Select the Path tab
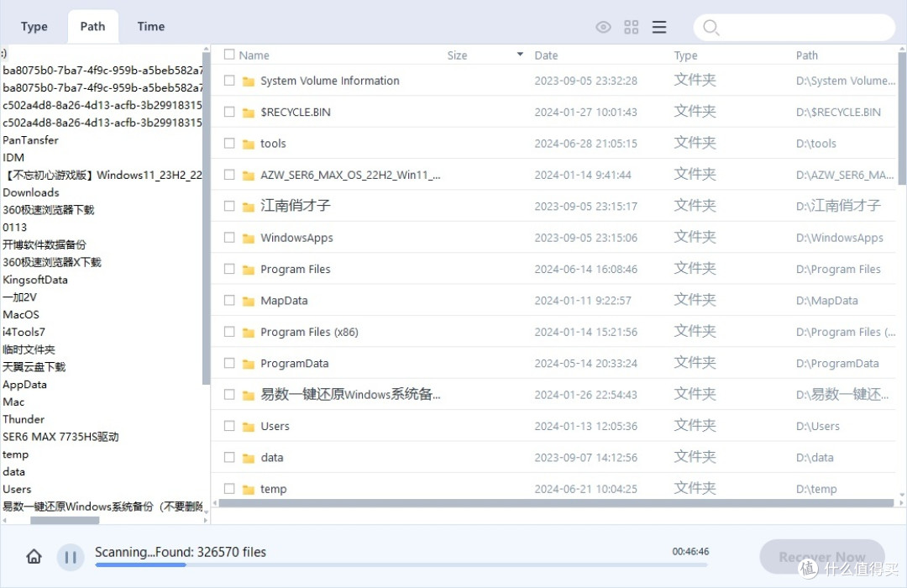 click(x=92, y=27)
